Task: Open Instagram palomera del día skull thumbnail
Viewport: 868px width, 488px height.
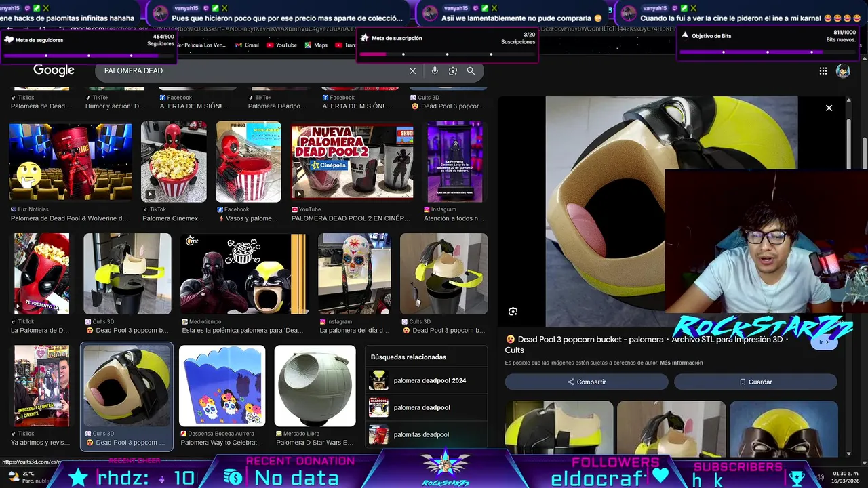Action: (x=355, y=274)
